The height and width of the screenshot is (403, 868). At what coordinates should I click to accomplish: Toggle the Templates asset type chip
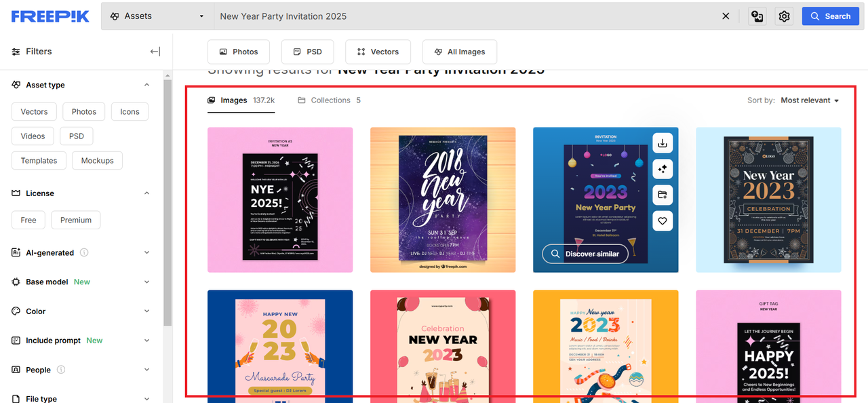pyautogui.click(x=39, y=161)
